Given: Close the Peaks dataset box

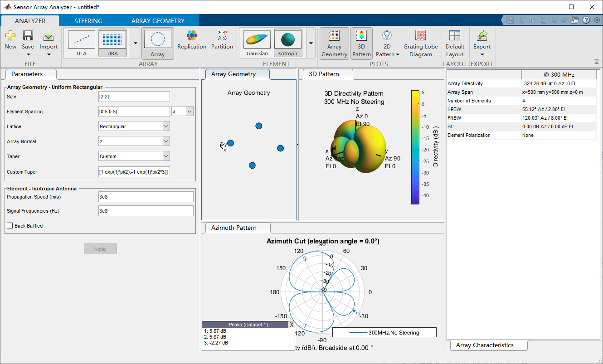Looking at the screenshot, I should pos(292,325).
